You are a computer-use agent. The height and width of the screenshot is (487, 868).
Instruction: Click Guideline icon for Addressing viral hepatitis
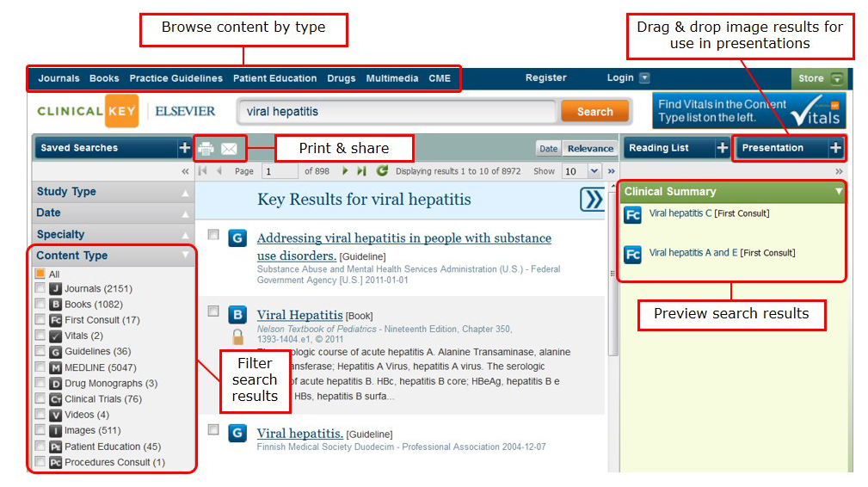point(237,238)
